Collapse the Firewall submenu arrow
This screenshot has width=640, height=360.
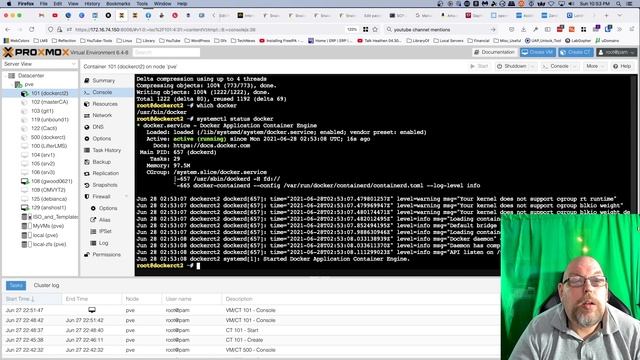[x=126, y=196]
